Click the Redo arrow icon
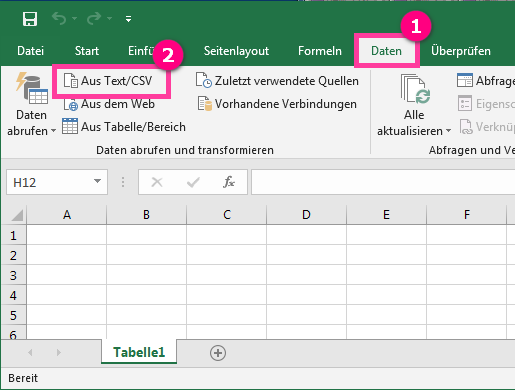The image size is (515, 390). tap(94, 19)
